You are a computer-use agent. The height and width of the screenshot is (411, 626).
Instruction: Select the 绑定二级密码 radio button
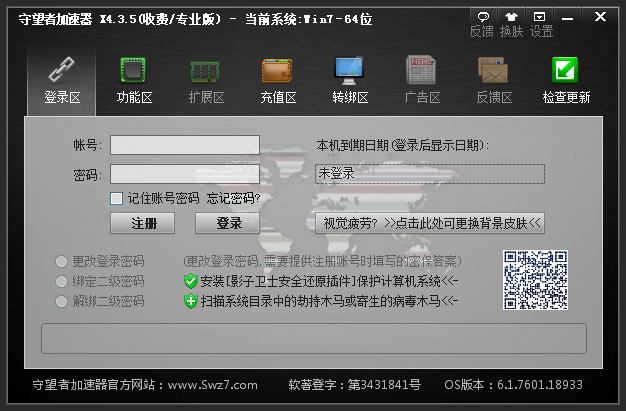pyautogui.click(x=61, y=281)
